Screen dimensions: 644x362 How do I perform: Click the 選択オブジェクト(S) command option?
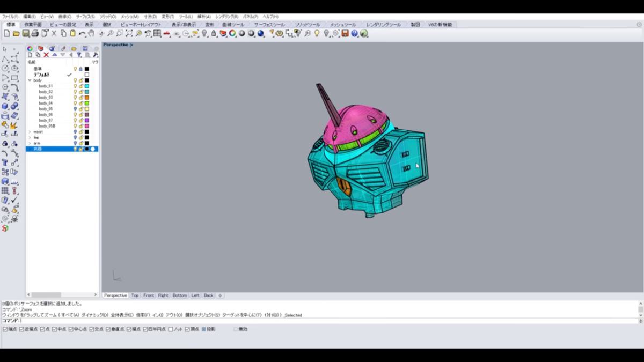(x=201, y=315)
